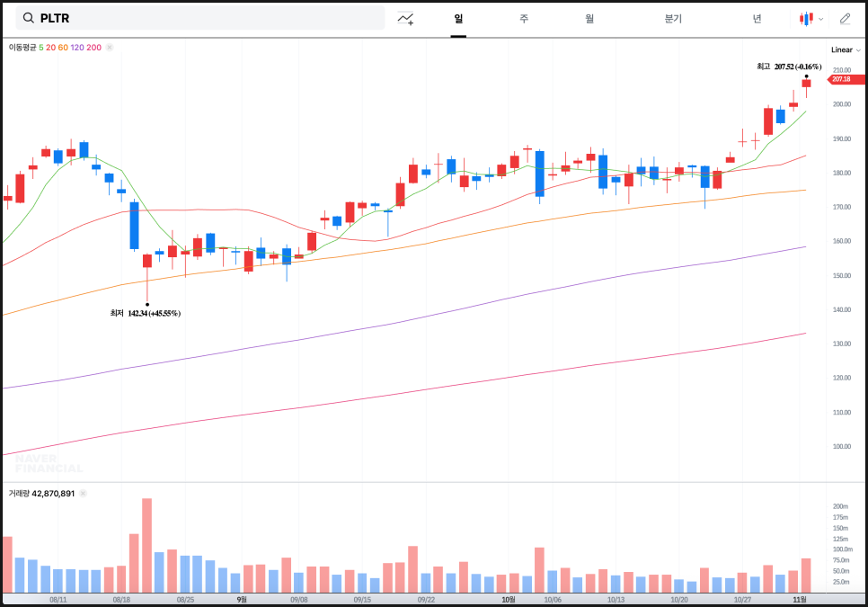Click the 거래량 volume label
The width and height of the screenshot is (868, 607).
(19, 494)
